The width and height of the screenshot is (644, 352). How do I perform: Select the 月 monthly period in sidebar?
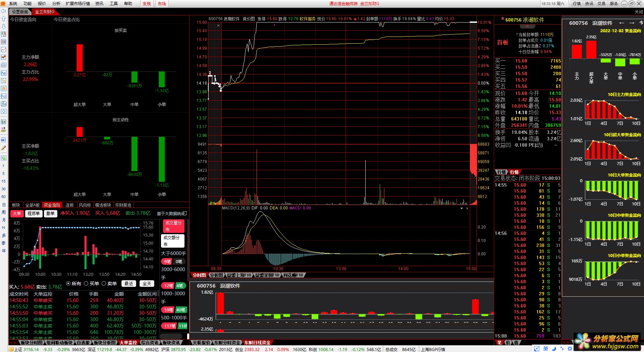[x=4, y=220]
